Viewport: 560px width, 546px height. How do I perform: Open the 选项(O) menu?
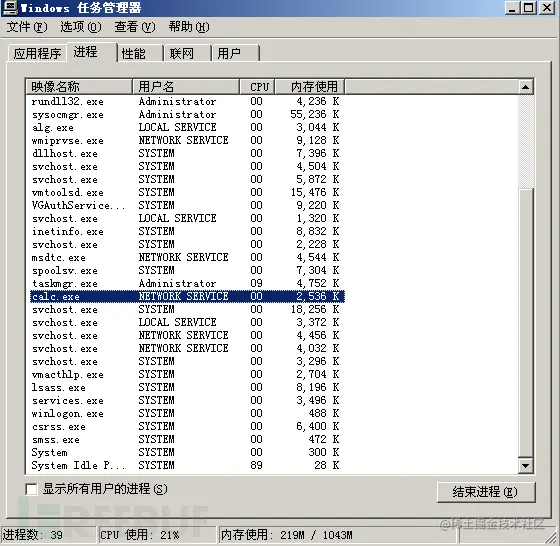pos(81,27)
